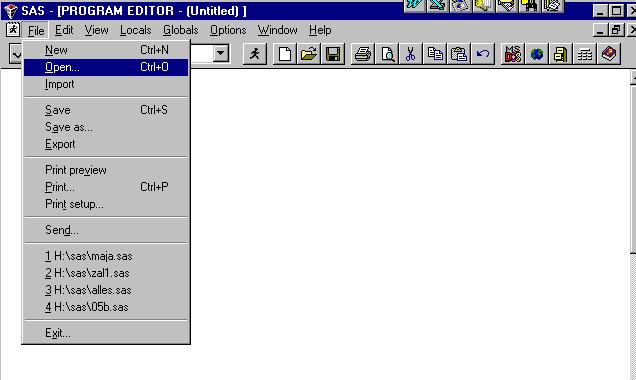Screen dimensions: 636x380
Task: Undo using the curved arrow toolbar icon
Action: tap(483, 54)
